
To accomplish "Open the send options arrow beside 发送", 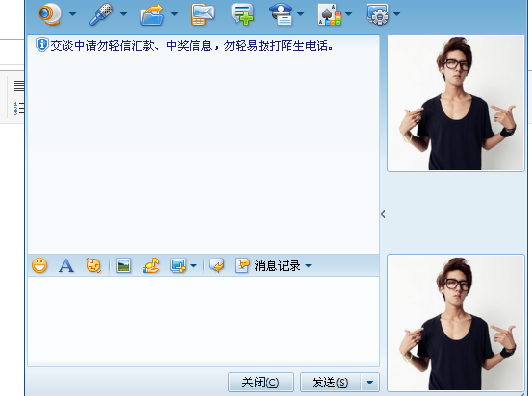I will point(369,383).
